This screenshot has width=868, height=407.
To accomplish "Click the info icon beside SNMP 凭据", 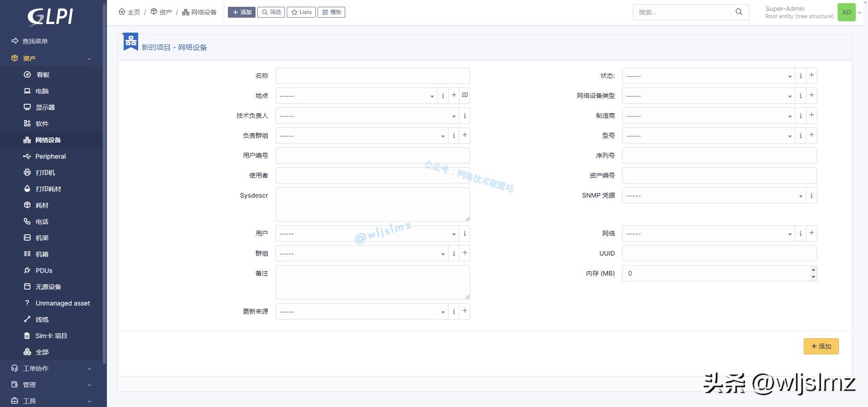I will (811, 195).
